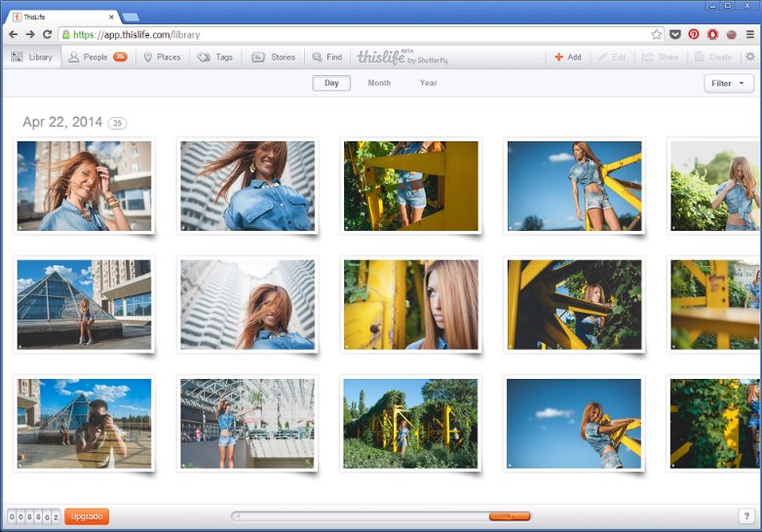Open photo of glass pyramid with woman
Viewport: 762px width, 532px height.
coord(84,304)
